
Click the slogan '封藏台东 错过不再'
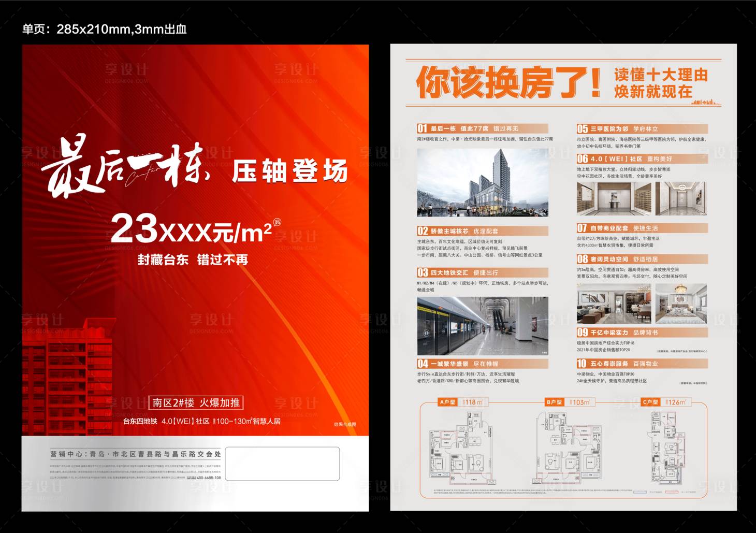coord(193,260)
